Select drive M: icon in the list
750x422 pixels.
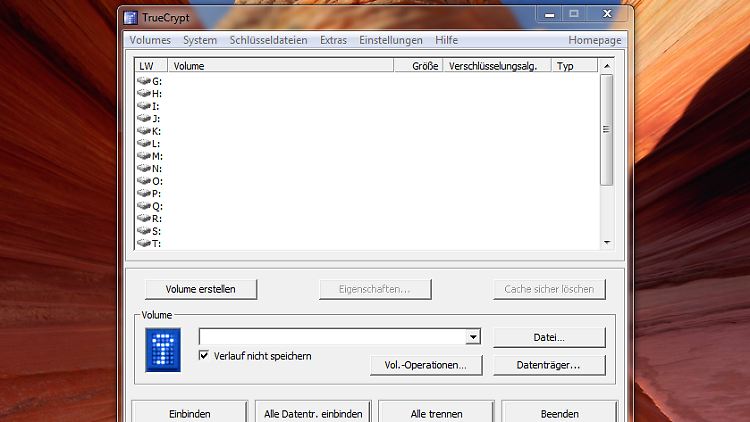click(144, 156)
